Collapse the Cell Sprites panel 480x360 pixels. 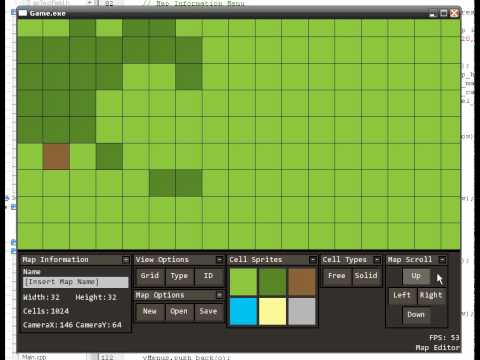[x=313, y=260]
